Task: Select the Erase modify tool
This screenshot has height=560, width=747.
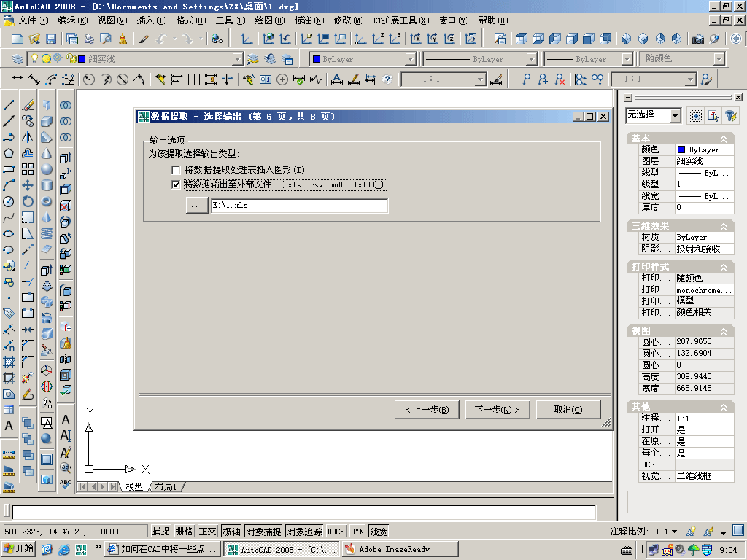Action: coord(28,105)
